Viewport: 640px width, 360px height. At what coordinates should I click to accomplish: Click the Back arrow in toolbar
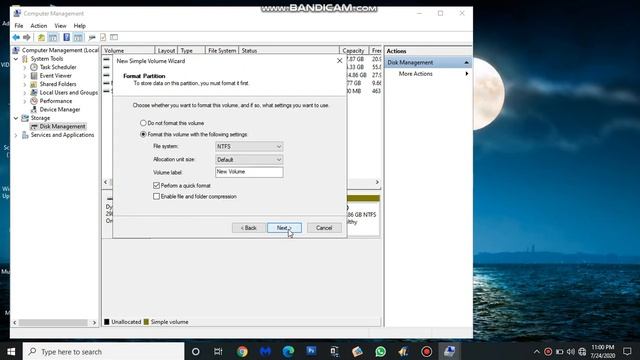[16, 38]
